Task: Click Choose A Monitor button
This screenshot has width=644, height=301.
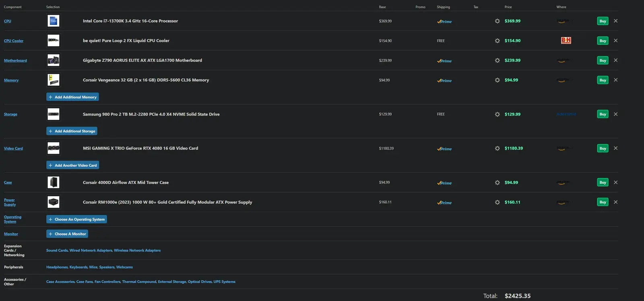Action: (67, 234)
